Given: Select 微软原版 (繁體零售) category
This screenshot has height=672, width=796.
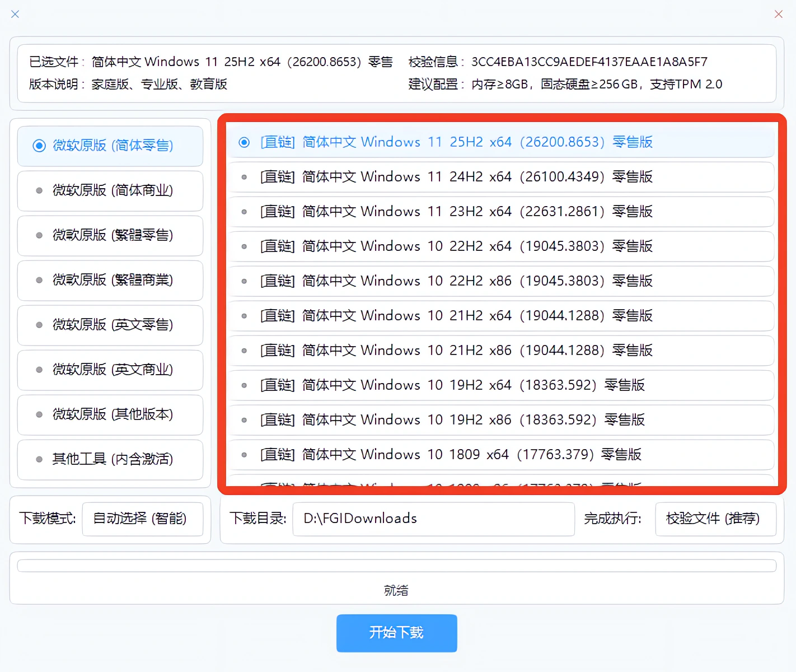Looking at the screenshot, I should (x=110, y=235).
